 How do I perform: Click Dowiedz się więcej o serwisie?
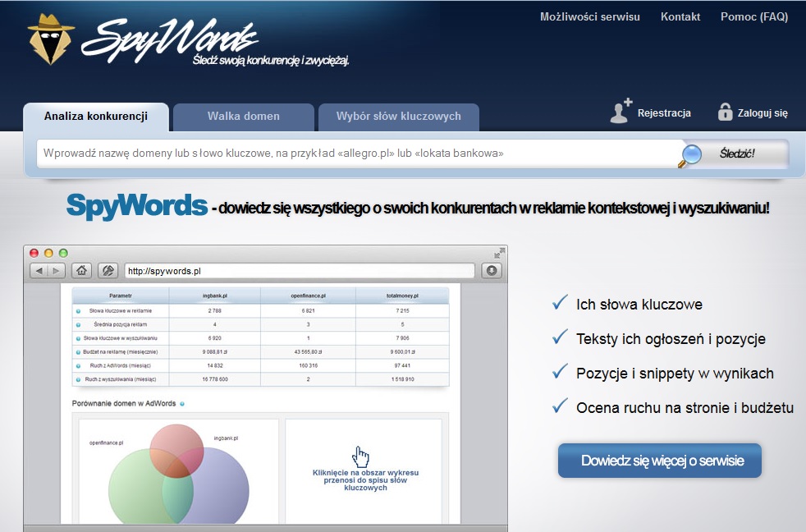click(x=661, y=461)
